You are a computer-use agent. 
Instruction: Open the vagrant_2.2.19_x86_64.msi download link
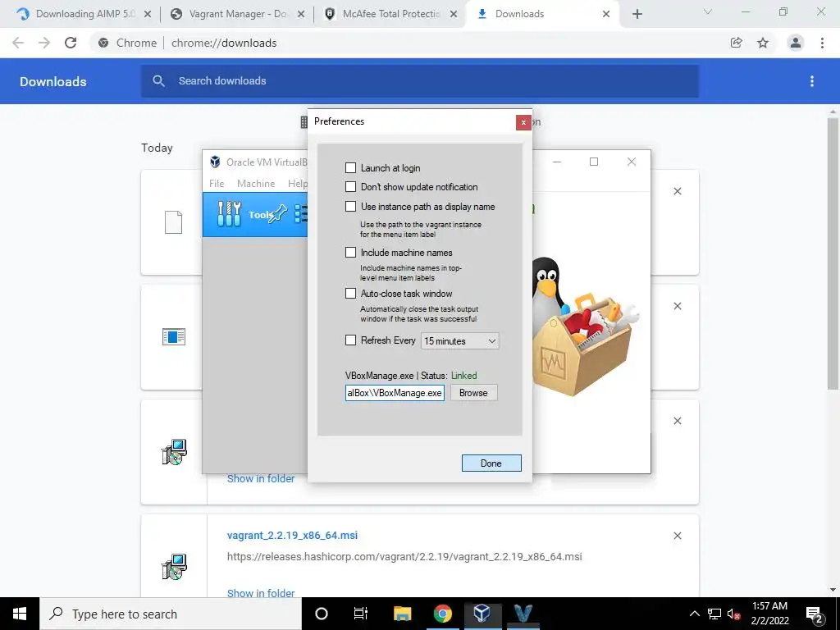(293, 535)
